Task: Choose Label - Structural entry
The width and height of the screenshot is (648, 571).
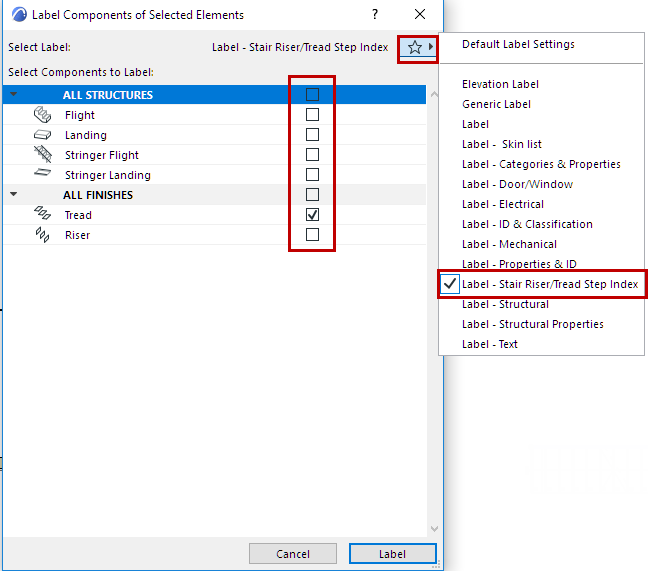Action: tap(505, 304)
